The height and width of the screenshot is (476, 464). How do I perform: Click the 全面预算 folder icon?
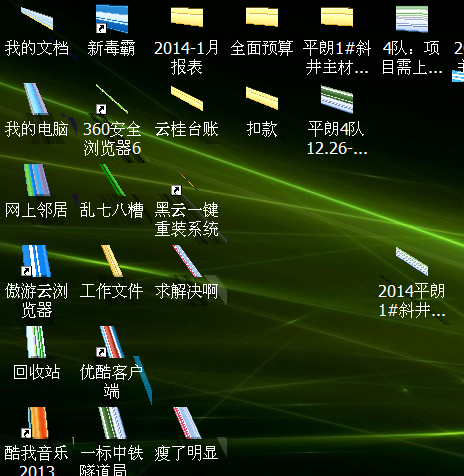[262, 17]
